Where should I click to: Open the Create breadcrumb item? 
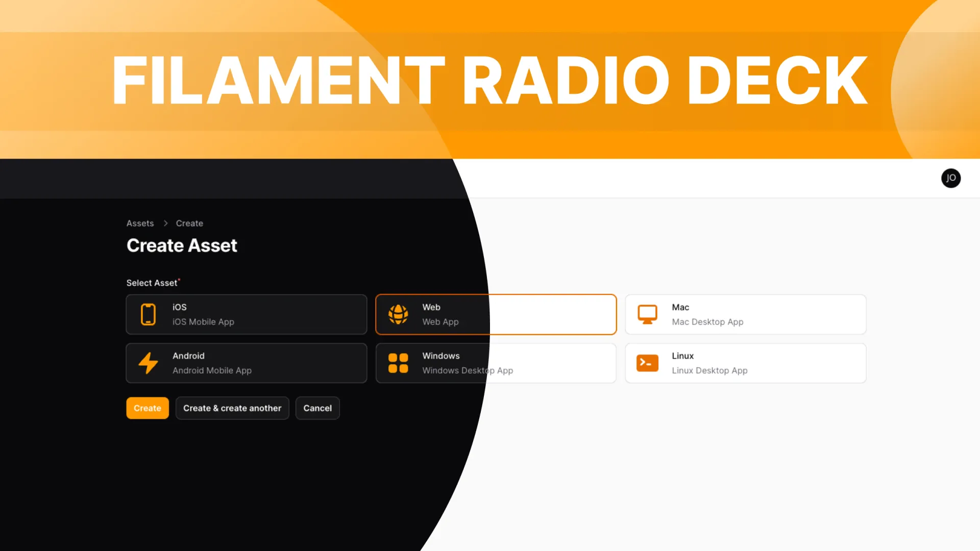pyautogui.click(x=189, y=223)
